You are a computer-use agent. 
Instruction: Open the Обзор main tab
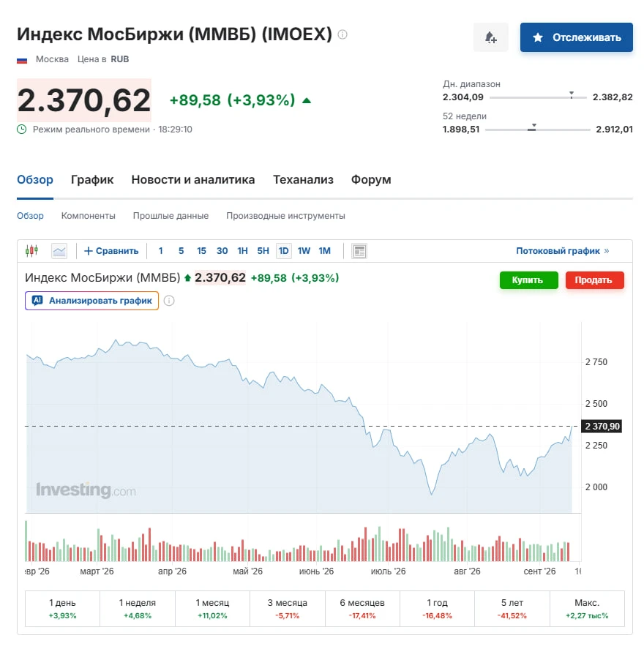click(x=35, y=180)
